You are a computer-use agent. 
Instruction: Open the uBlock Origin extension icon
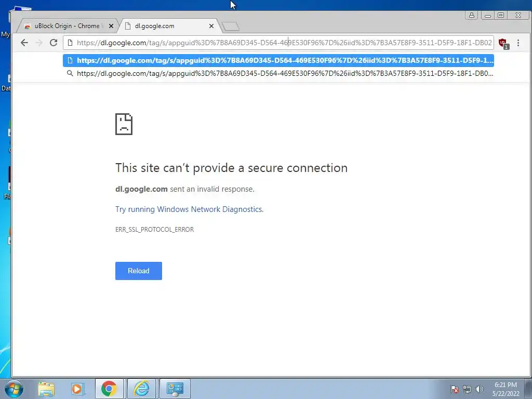tap(503, 43)
